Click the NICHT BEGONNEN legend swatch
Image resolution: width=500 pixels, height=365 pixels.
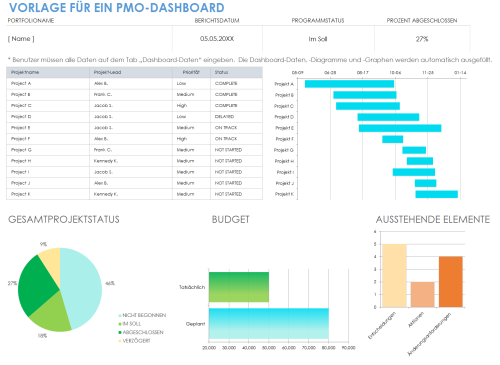(x=120, y=315)
